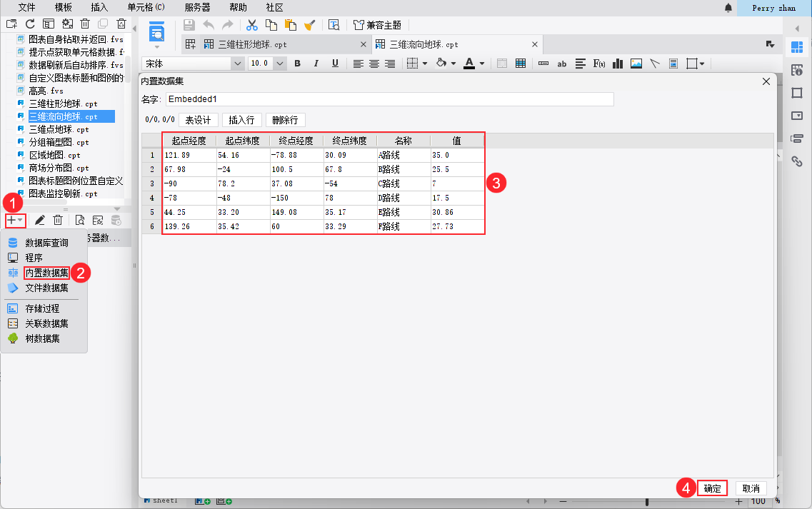Click the pencil edit dataset icon
Image resolution: width=812 pixels, height=509 pixels.
coord(40,220)
